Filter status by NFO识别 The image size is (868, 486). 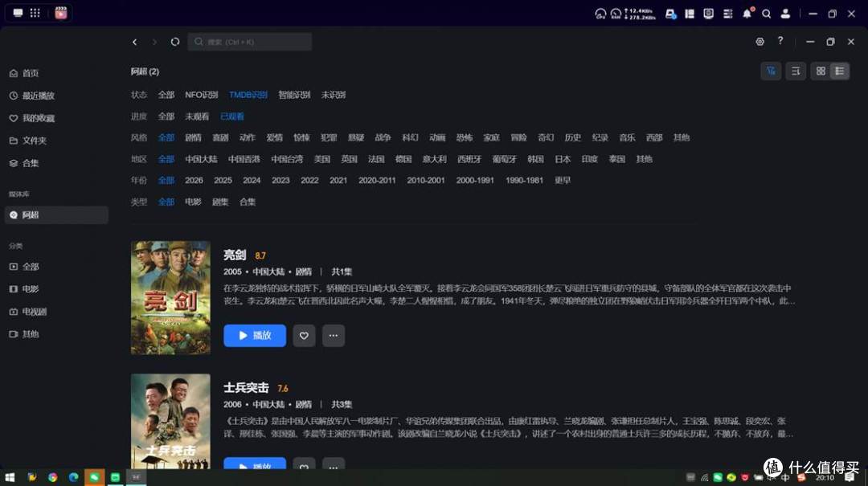coord(202,95)
